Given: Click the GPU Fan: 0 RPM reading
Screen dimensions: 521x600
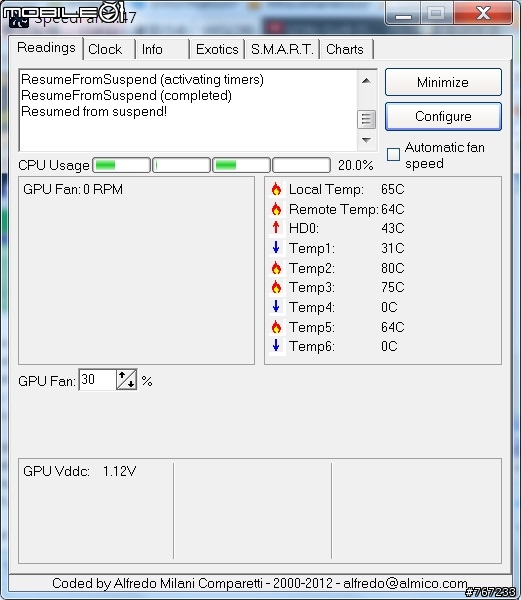Looking at the screenshot, I should click(x=73, y=189).
